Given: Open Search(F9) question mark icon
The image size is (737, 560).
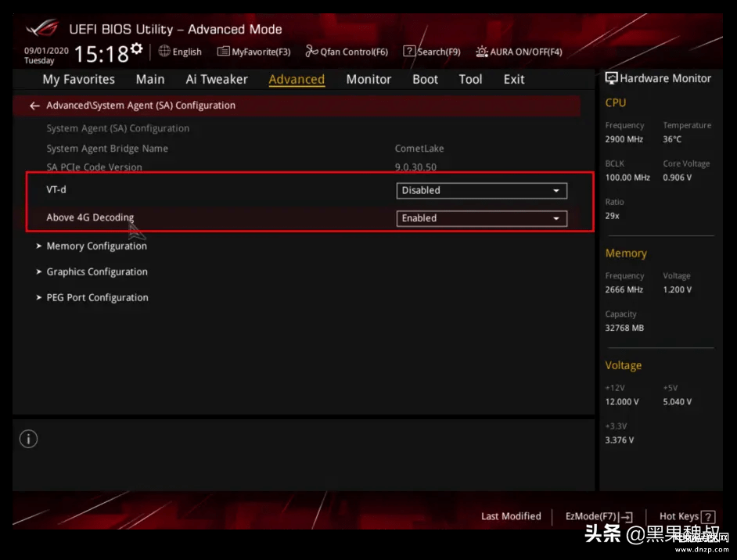Looking at the screenshot, I should pyautogui.click(x=408, y=52).
